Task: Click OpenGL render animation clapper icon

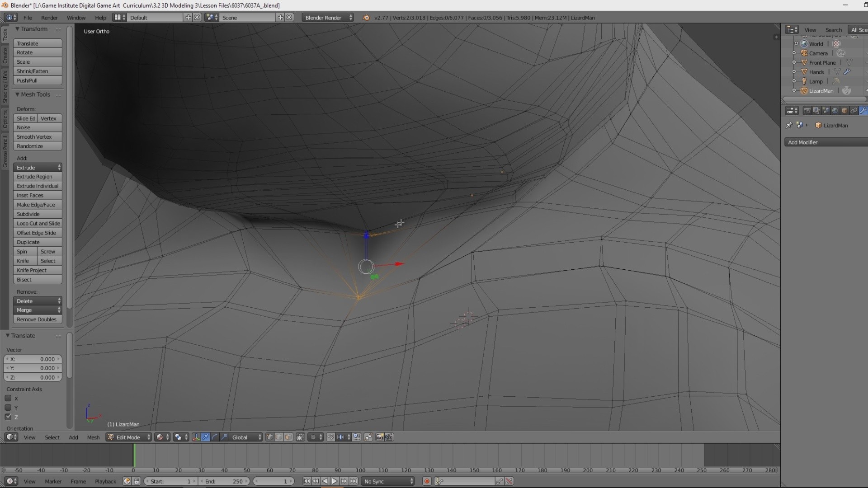Action: pyautogui.click(x=389, y=437)
